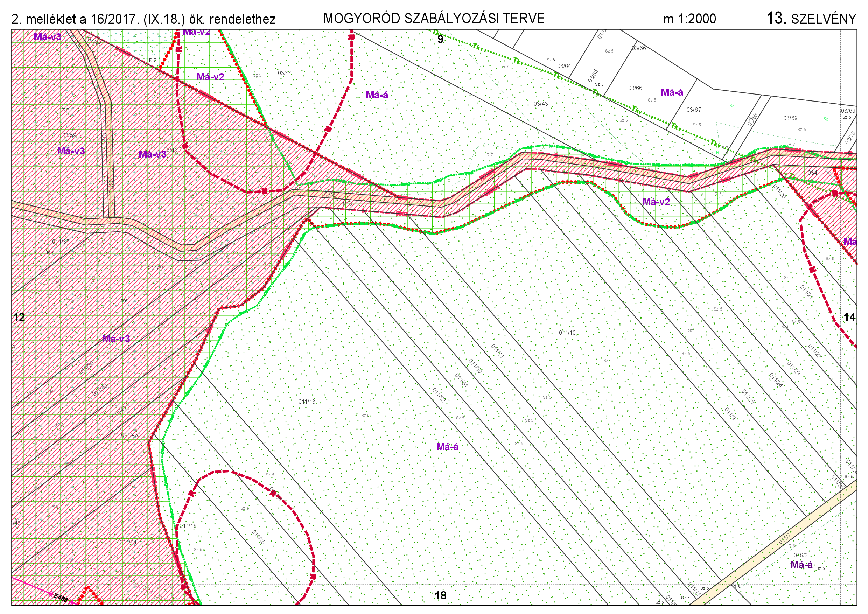
Task: Click parcel number 049/2
Action: (x=801, y=556)
